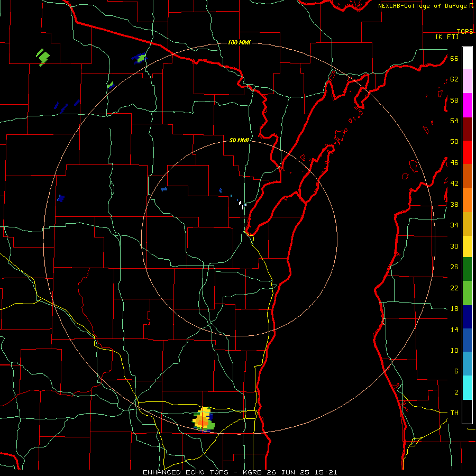Image resolution: width=476 pixels, height=476 pixels.
Task: Click legend value '30'
Action: coord(454,246)
